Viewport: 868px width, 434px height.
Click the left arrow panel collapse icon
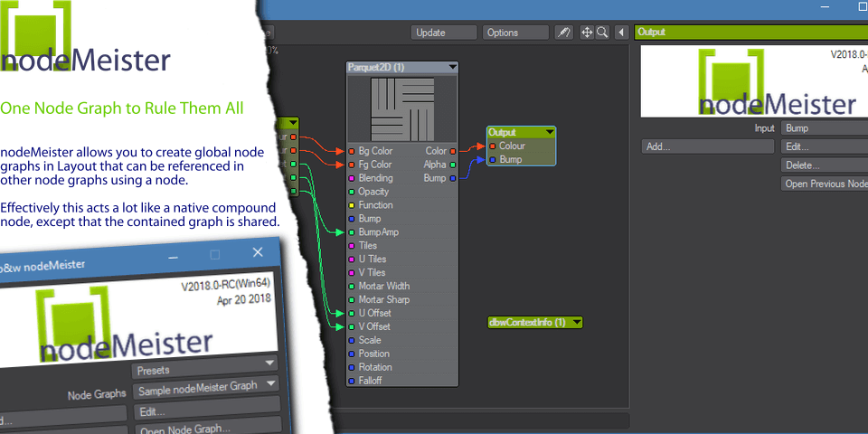[620, 33]
